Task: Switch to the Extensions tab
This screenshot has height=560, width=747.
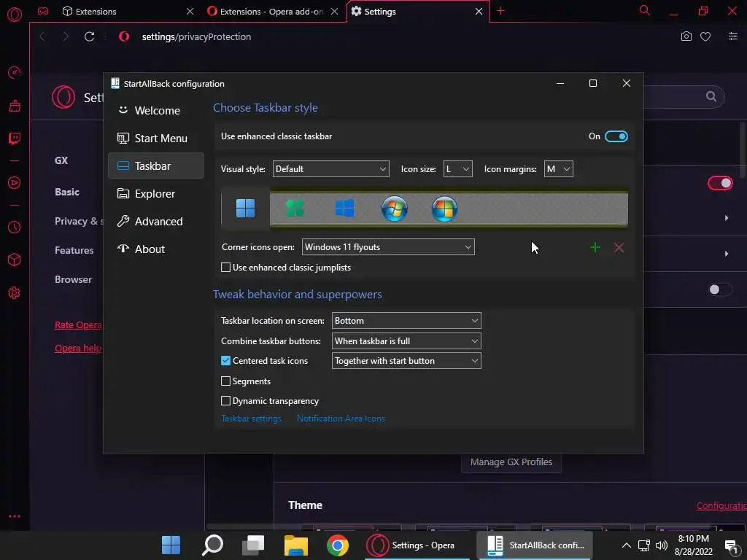Action: point(122,12)
